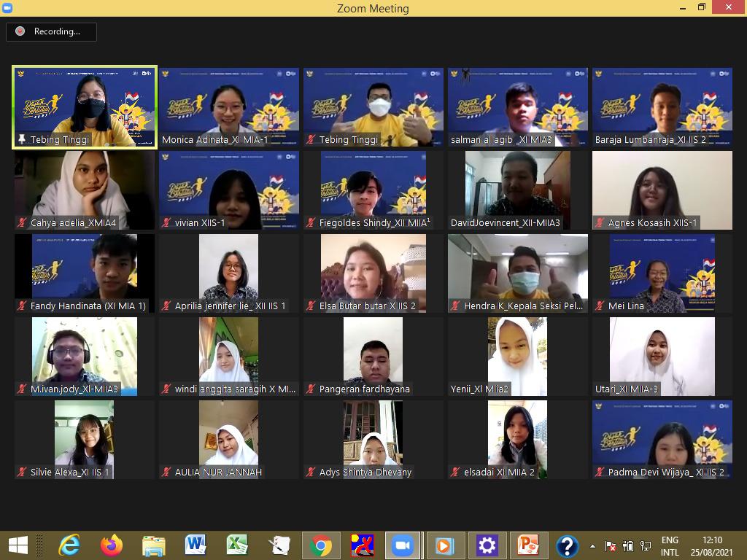747x560 pixels.
Task: Click the ENG INTL language selector
Action: [669, 545]
